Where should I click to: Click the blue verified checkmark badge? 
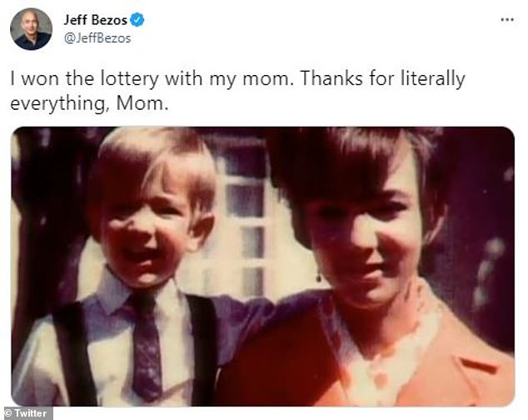pos(137,20)
